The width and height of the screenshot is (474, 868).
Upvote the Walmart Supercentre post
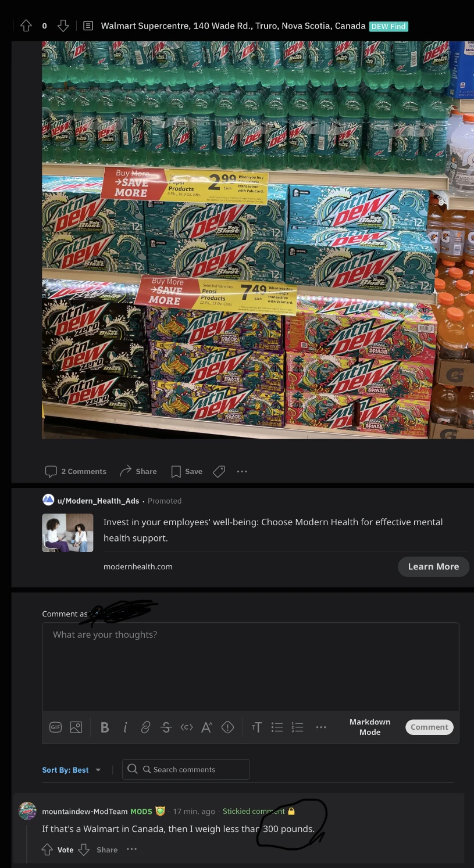pos(26,26)
